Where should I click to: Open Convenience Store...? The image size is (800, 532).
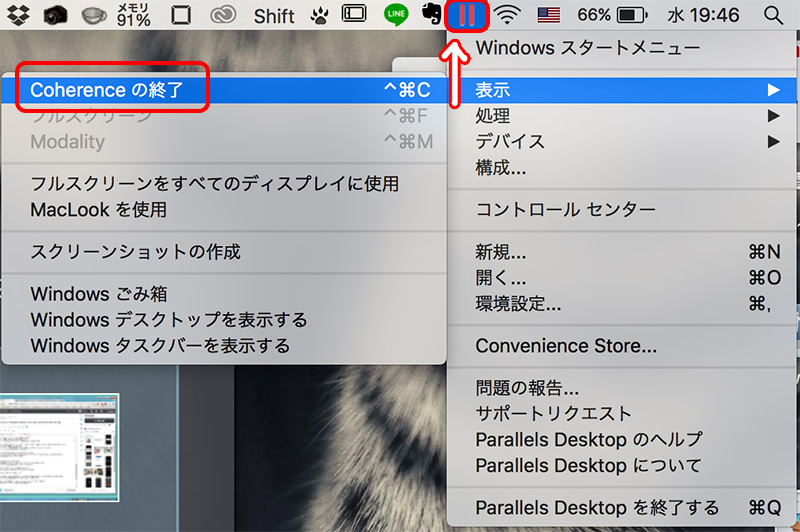(622, 346)
